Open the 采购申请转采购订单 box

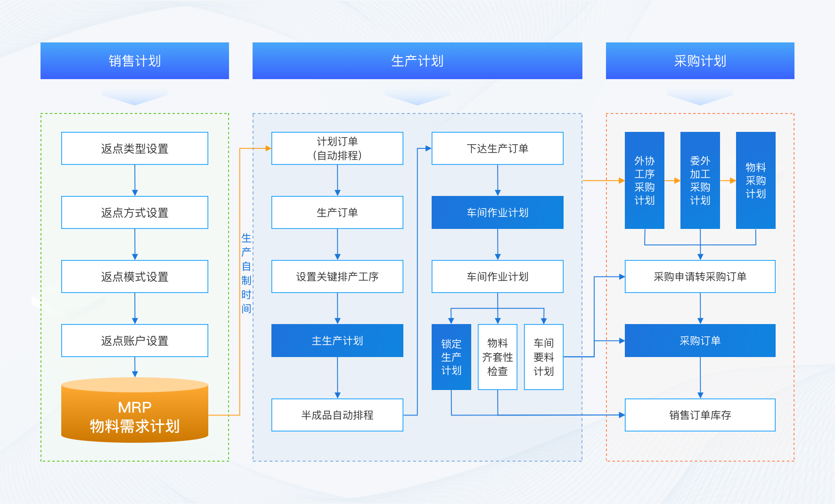coord(700,276)
